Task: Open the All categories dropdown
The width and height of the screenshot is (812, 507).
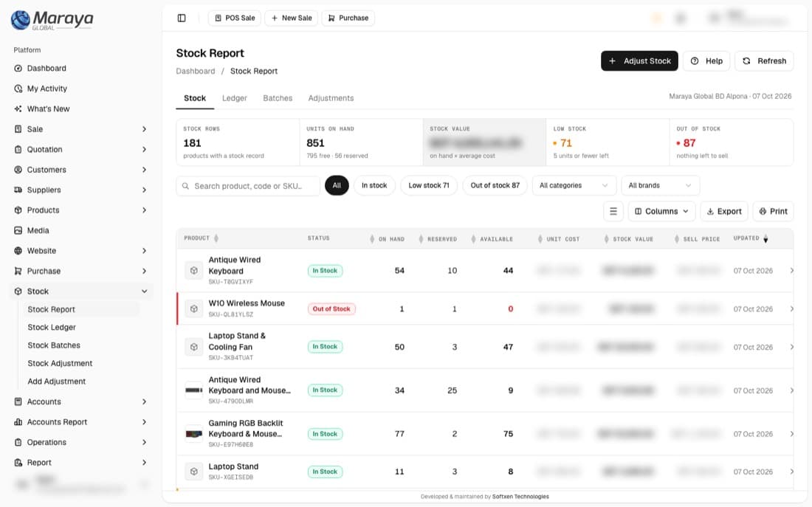Action: (x=574, y=185)
